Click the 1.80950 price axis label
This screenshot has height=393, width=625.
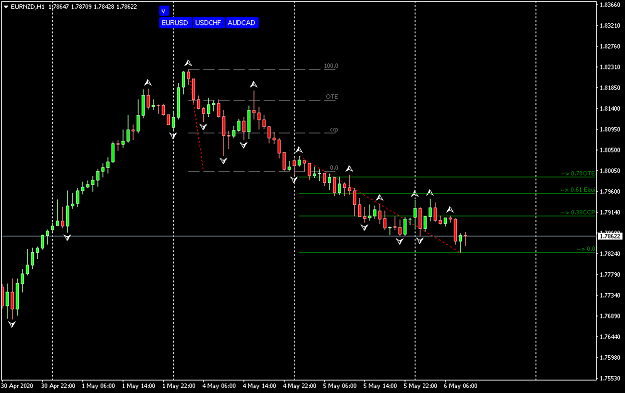pyautogui.click(x=610, y=129)
